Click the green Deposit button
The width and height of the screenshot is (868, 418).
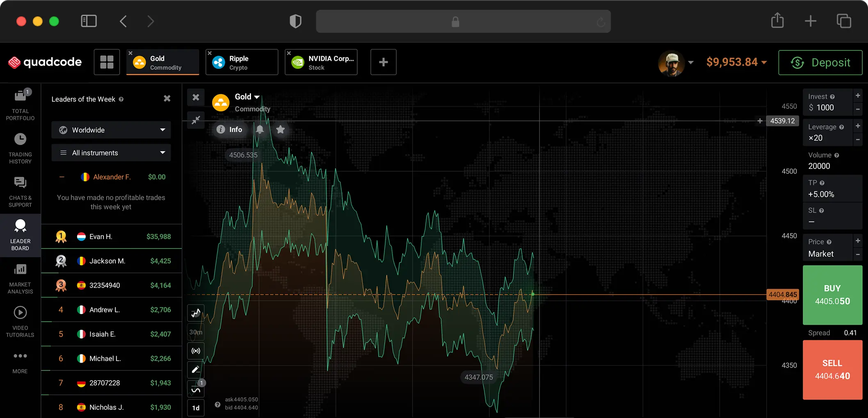click(820, 62)
